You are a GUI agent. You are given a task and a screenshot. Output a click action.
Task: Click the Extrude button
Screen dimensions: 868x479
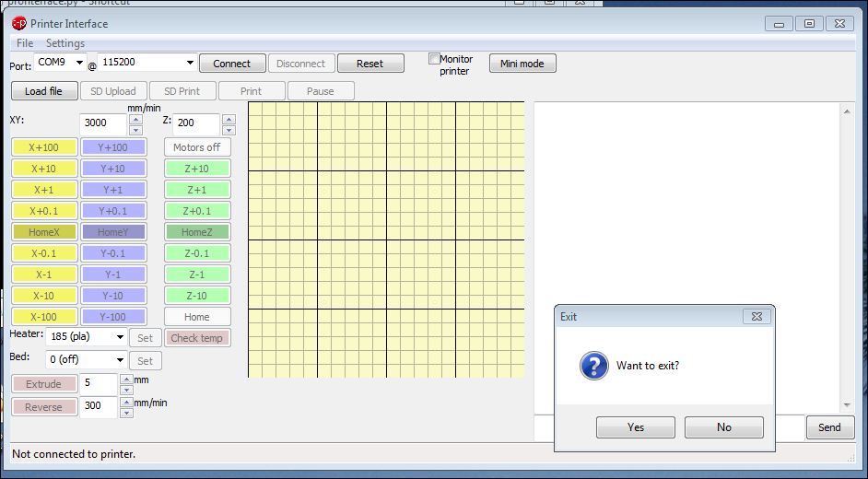point(44,384)
